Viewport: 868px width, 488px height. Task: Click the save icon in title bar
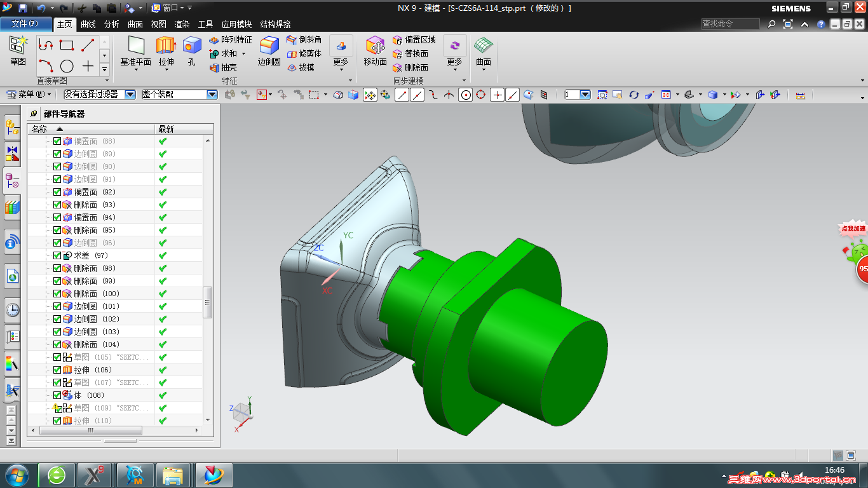point(23,8)
